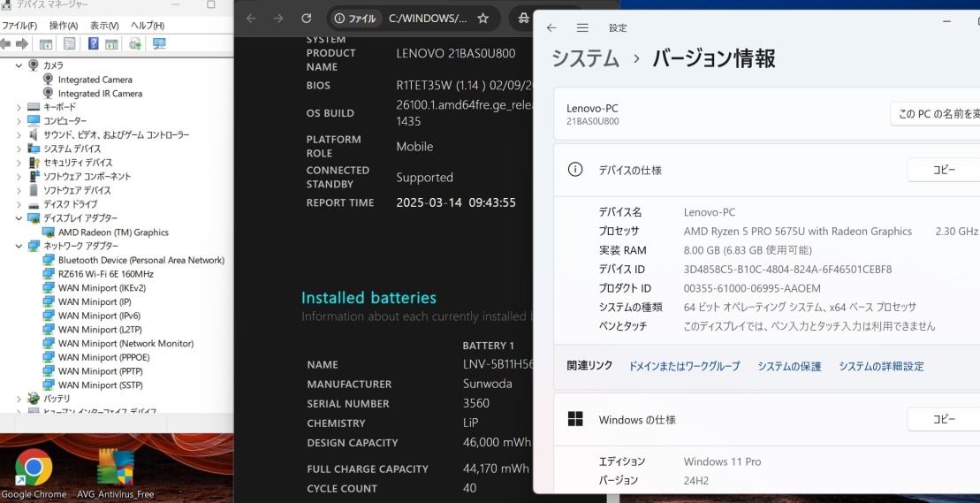The image size is (980, 503).
Task: Expand the ソフトウェア コンポーネント category
Action: point(19,176)
